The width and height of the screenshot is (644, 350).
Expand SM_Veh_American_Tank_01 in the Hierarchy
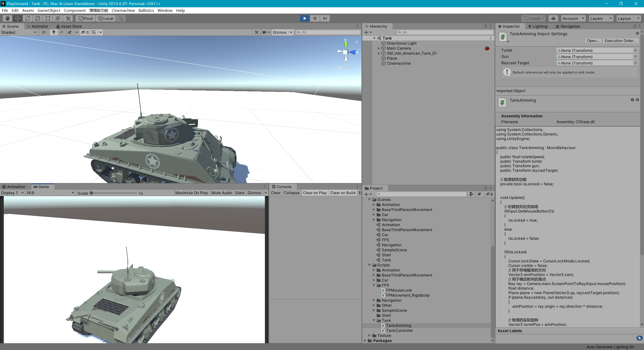tap(379, 53)
